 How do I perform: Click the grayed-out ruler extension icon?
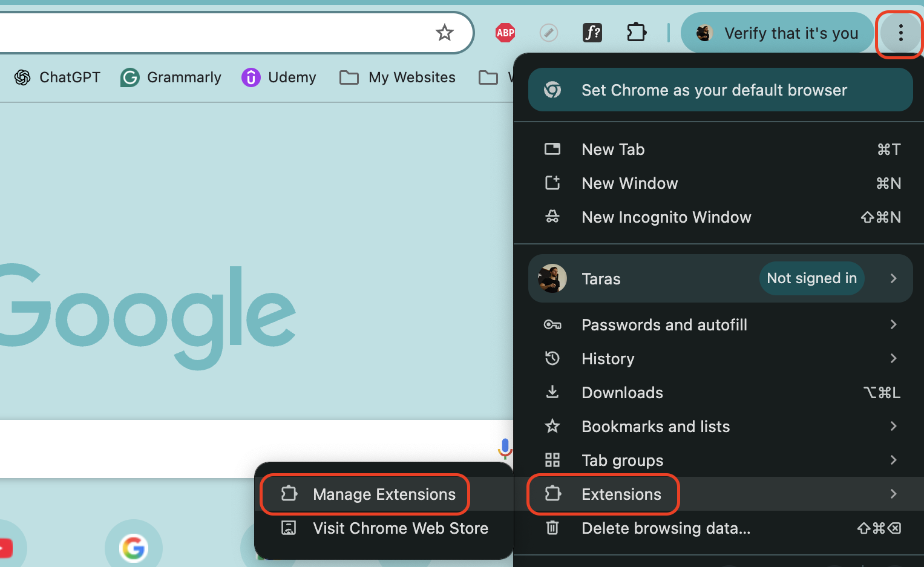(549, 33)
